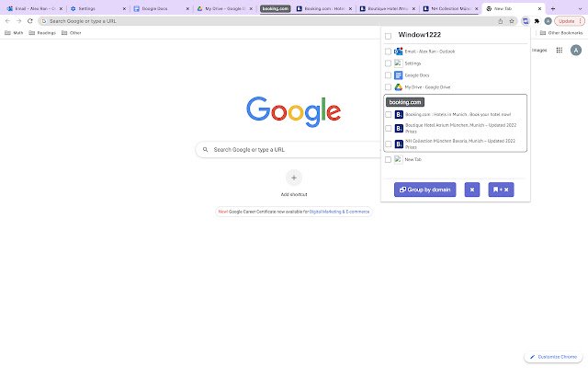
Task: Switch to the Settings tab
Action: click(x=98, y=8)
